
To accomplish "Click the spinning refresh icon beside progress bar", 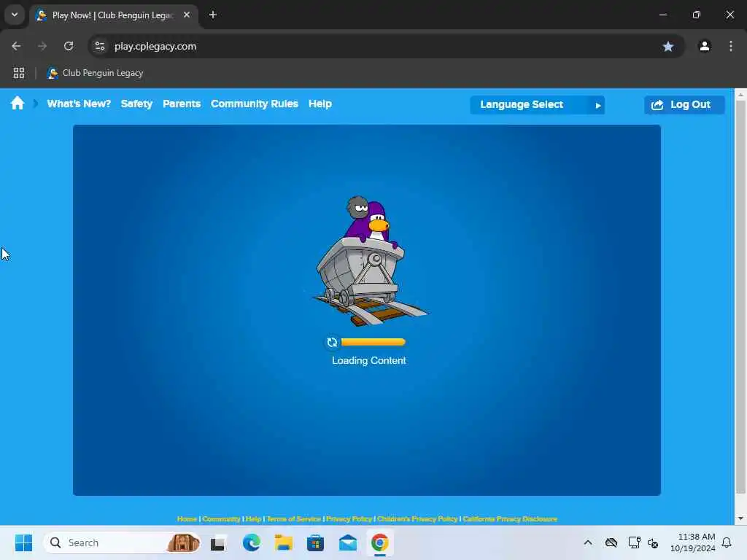I will (x=332, y=343).
